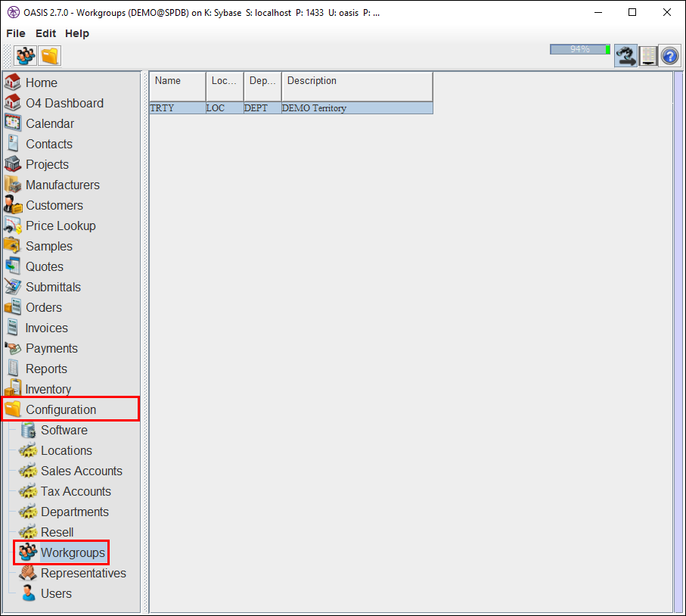The height and width of the screenshot is (616, 686).
Task: Minimize the OASIS window
Action: (x=598, y=12)
